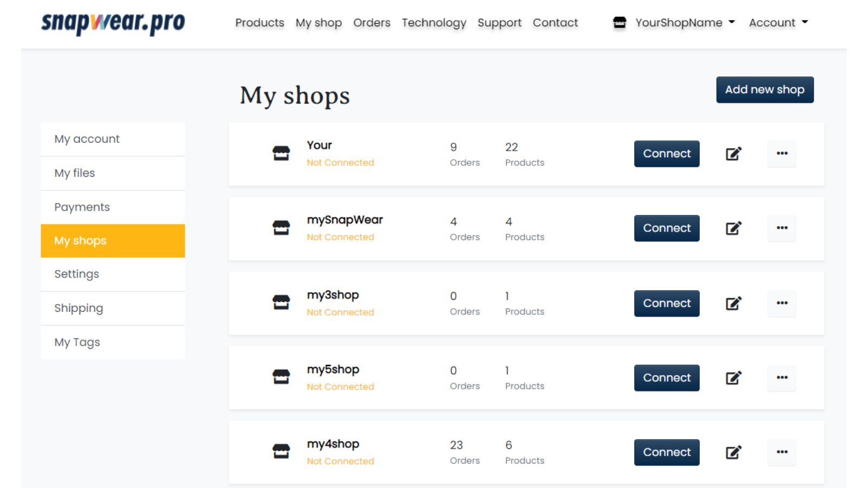The height and width of the screenshot is (488, 868).
Task: Open more options for my4shop
Action: pyautogui.click(x=782, y=452)
